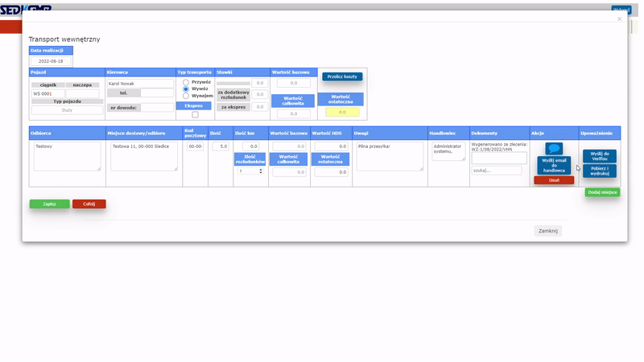Screen dimensions: 644x362
Task: Click the za dodatkowy rozładunek rate field
Action: (x=260, y=94)
